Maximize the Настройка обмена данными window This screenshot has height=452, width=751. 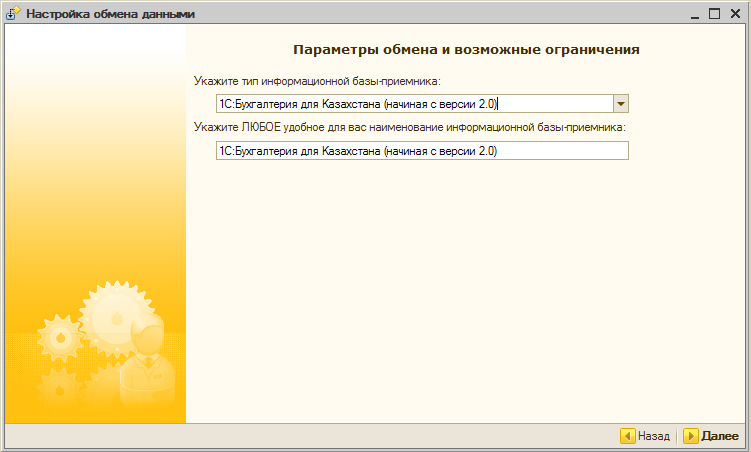(714, 14)
